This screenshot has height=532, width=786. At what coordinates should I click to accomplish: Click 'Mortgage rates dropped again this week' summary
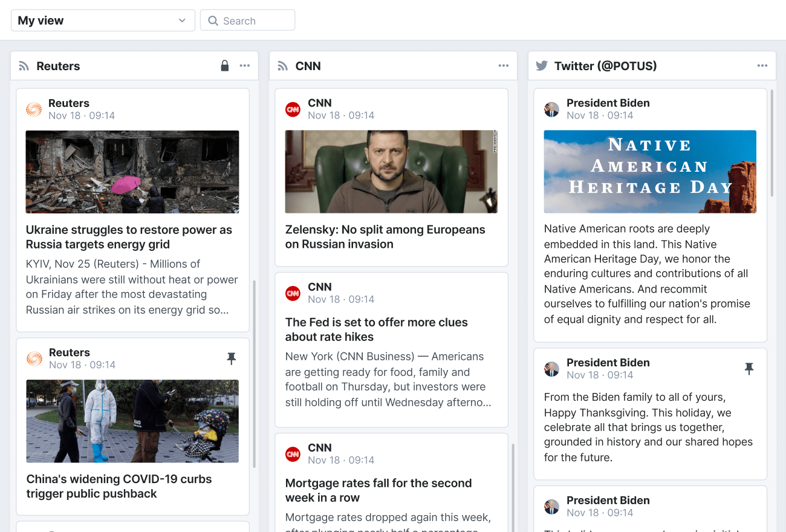click(x=388, y=521)
